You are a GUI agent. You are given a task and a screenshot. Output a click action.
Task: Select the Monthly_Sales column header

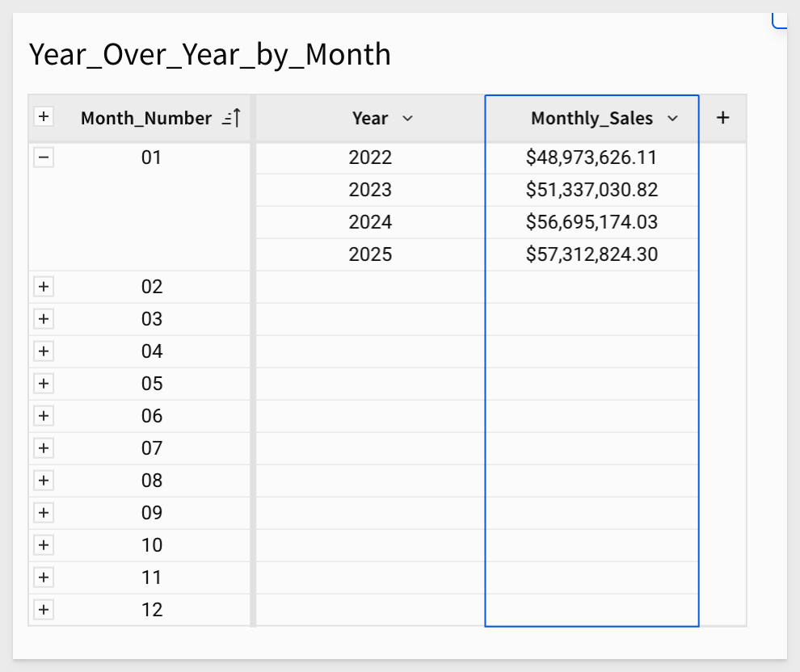(591, 119)
